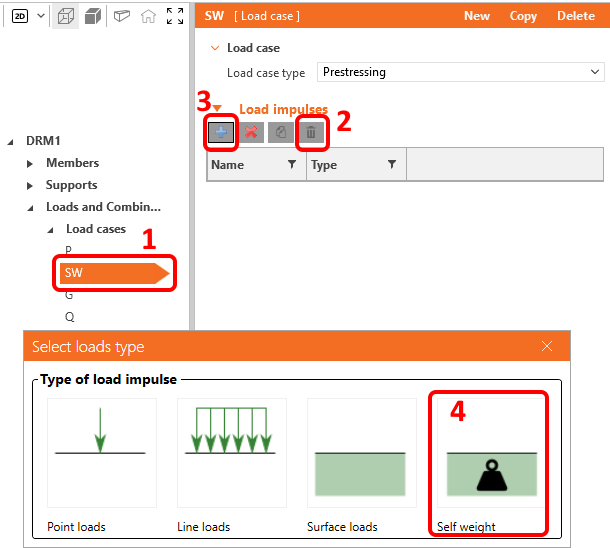
Task: Click the zoom extents arrows icon
Action: 175,16
